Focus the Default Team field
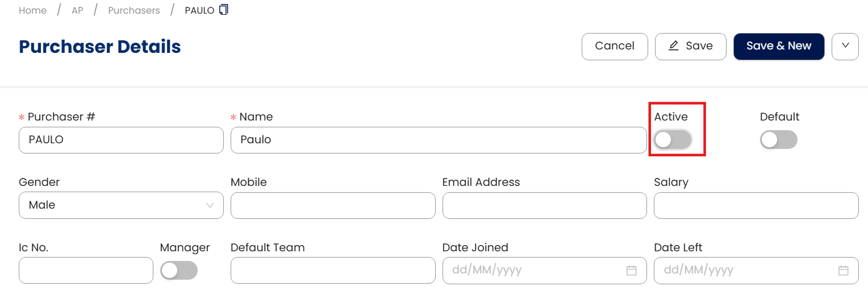 333,271
